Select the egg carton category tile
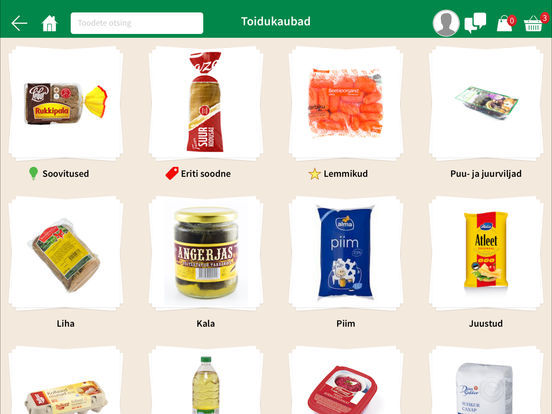552x414 pixels. click(x=66, y=380)
